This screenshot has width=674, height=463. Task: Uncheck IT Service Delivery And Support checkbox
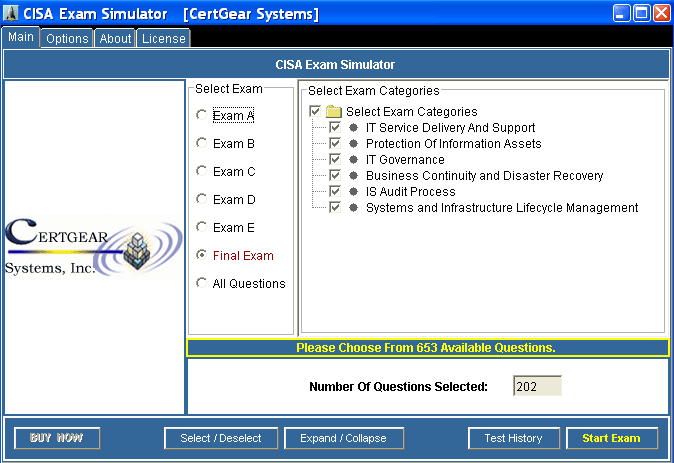(x=335, y=127)
